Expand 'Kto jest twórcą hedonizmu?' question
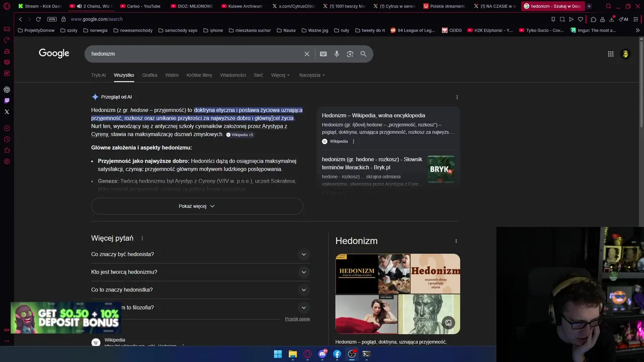Viewport: 644px width, 362px height. (x=200, y=272)
